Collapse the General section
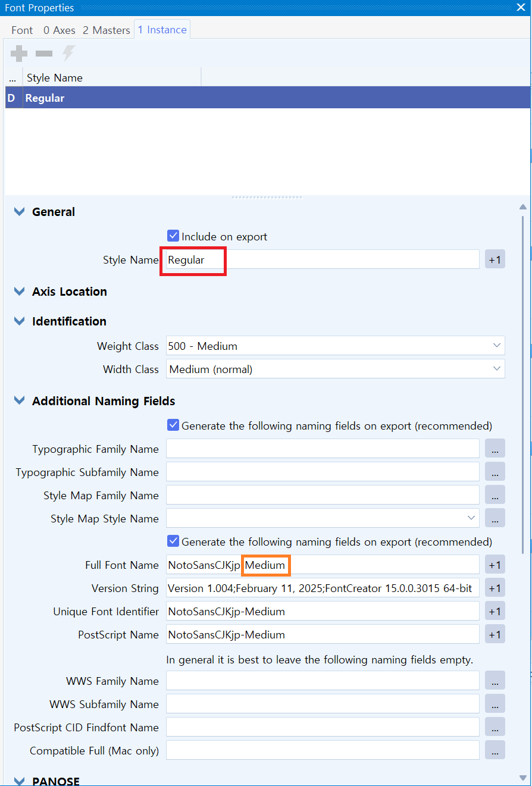Viewport: 532px width, 786px height. pos(20,212)
